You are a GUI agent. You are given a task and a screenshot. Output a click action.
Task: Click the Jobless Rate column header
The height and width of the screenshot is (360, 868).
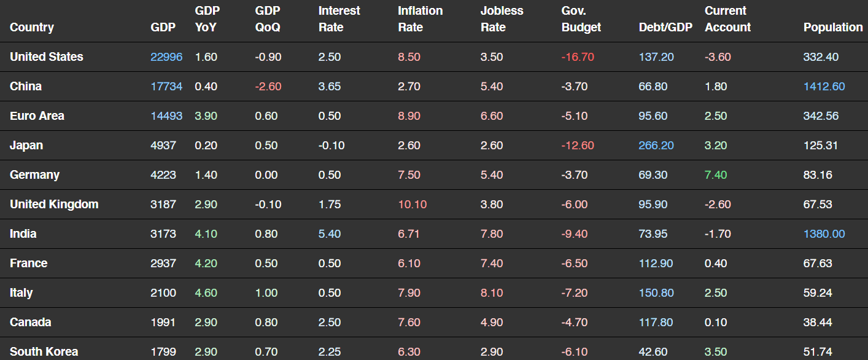click(x=502, y=19)
